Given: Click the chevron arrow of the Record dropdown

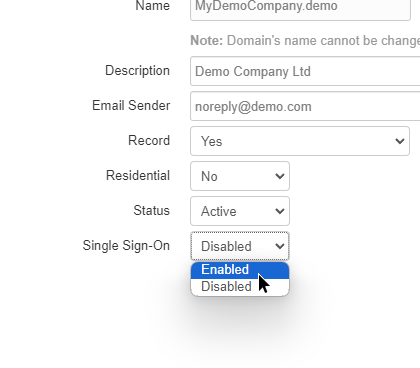Looking at the screenshot, I should click(400, 141).
